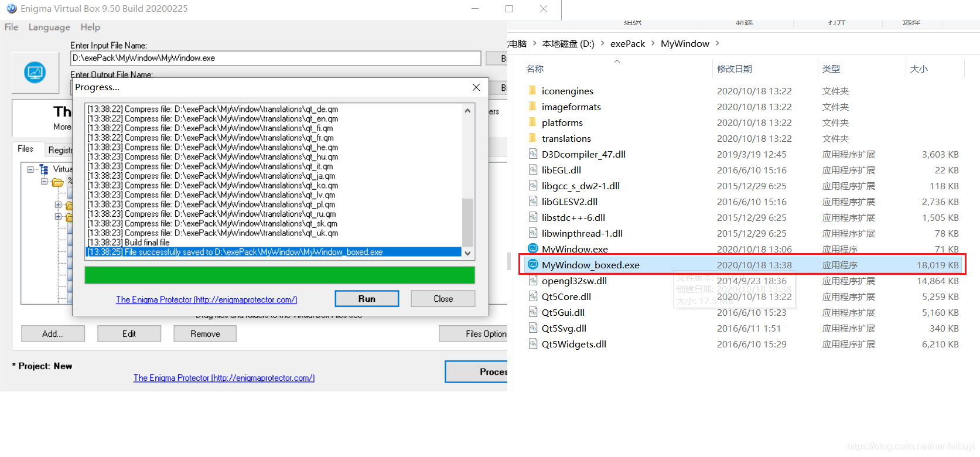Click the MyWindow.exe application icon

532,248
